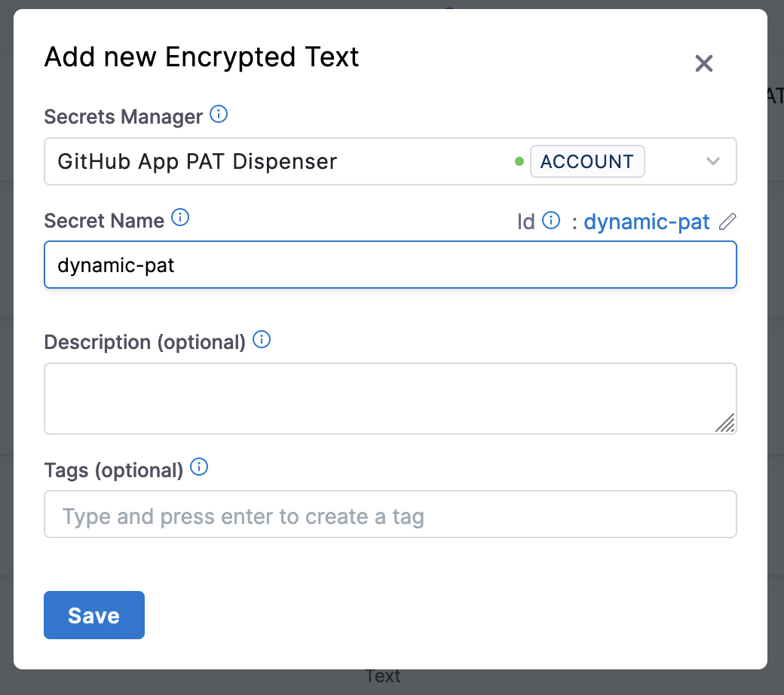Click the ACCOUNT scope badge
The width and height of the screenshot is (784, 695).
pyautogui.click(x=586, y=161)
